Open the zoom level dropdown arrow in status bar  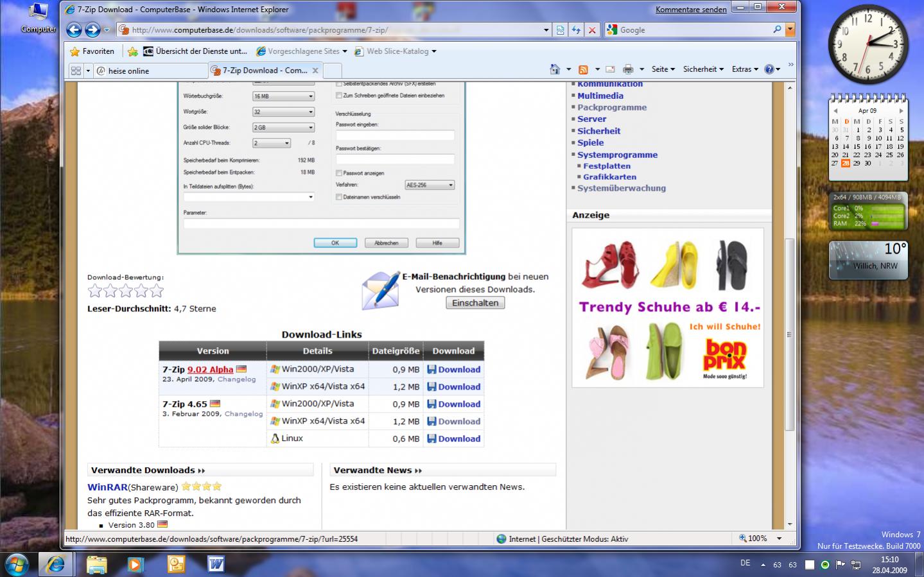coord(780,538)
